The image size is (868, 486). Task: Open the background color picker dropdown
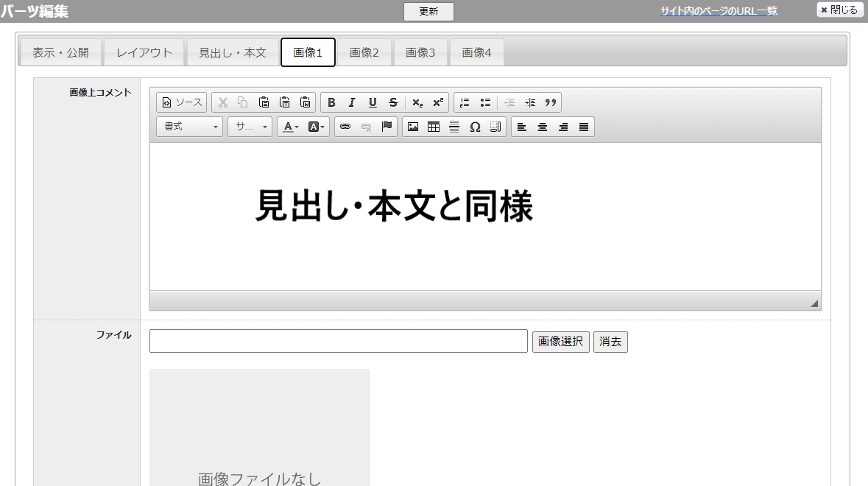(x=316, y=127)
